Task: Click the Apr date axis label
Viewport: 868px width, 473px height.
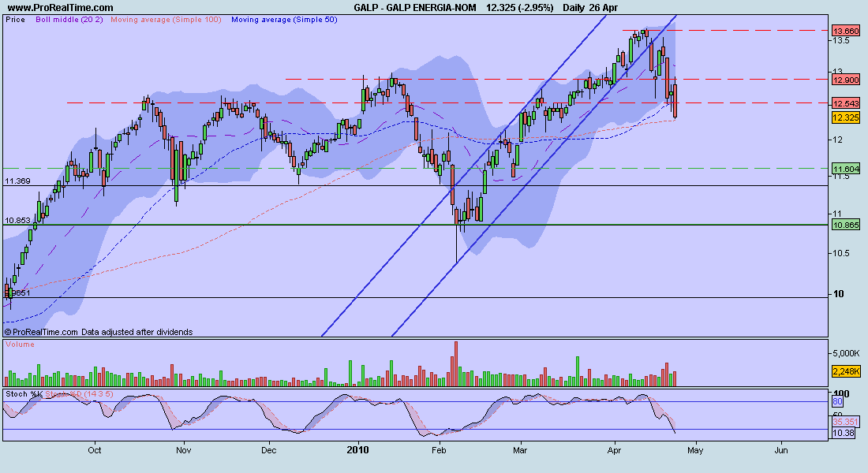Action: [614, 450]
